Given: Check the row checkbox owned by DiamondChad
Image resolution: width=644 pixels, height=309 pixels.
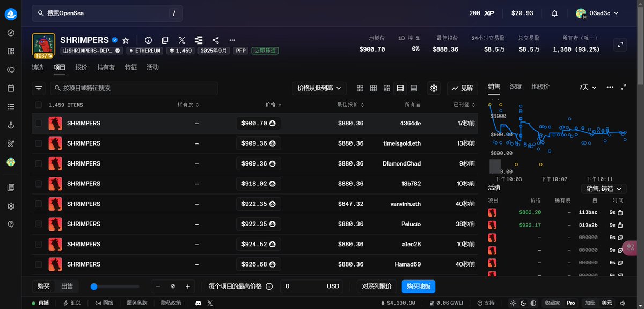Looking at the screenshot, I should point(39,163).
